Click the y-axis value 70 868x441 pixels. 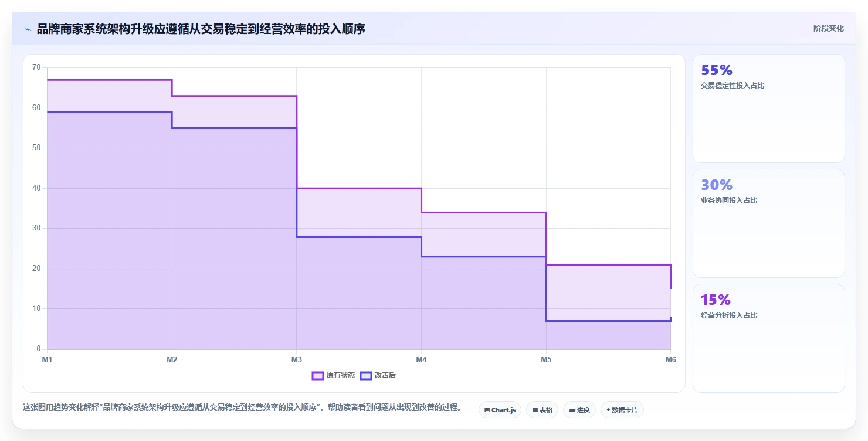36,67
